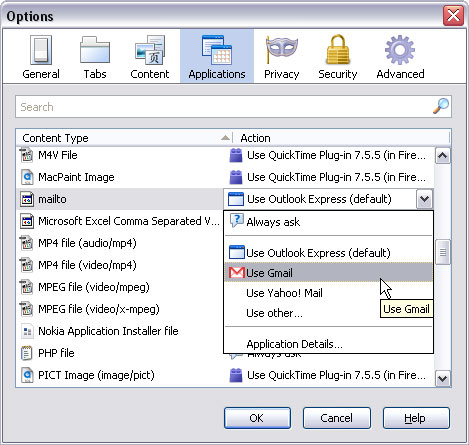Click the magnifying glass search icon
Viewport: 469px width, 445px height.
pos(441,106)
